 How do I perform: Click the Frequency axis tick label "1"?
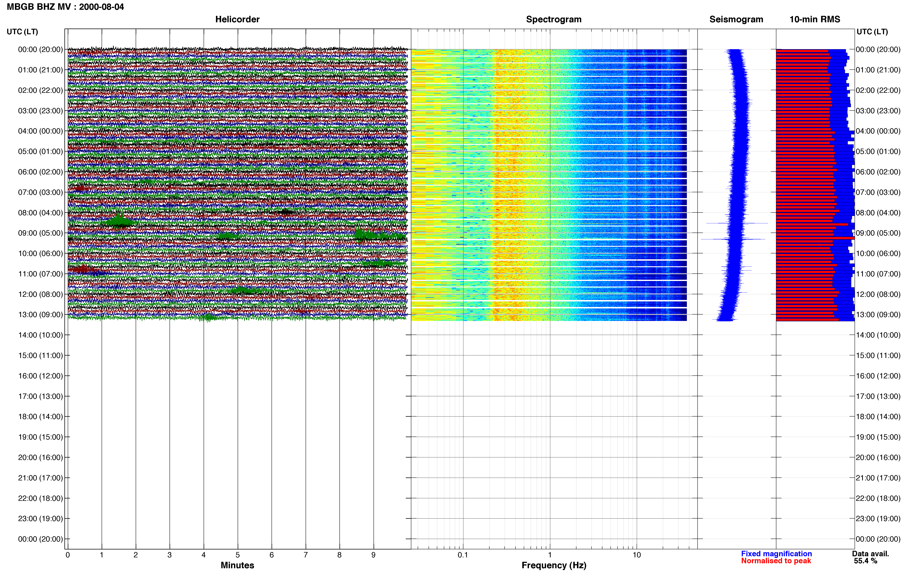pos(550,555)
